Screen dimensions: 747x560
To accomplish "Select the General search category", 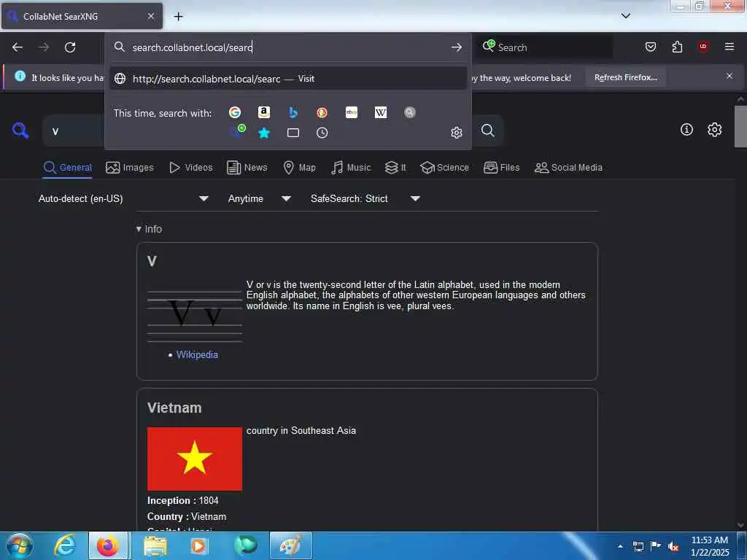I will tap(67, 168).
